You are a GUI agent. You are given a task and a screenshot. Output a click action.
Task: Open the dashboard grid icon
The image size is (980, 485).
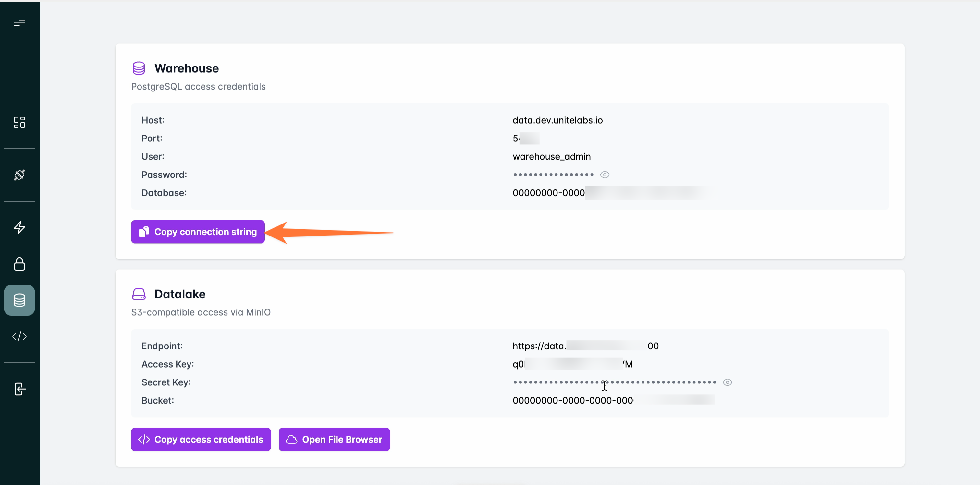pyautogui.click(x=19, y=122)
